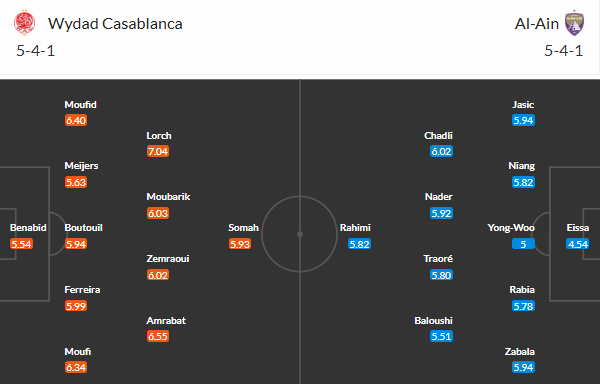Select Al-Ain player Chadli
This screenshot has height=384, width=600.
pos(438,136)
